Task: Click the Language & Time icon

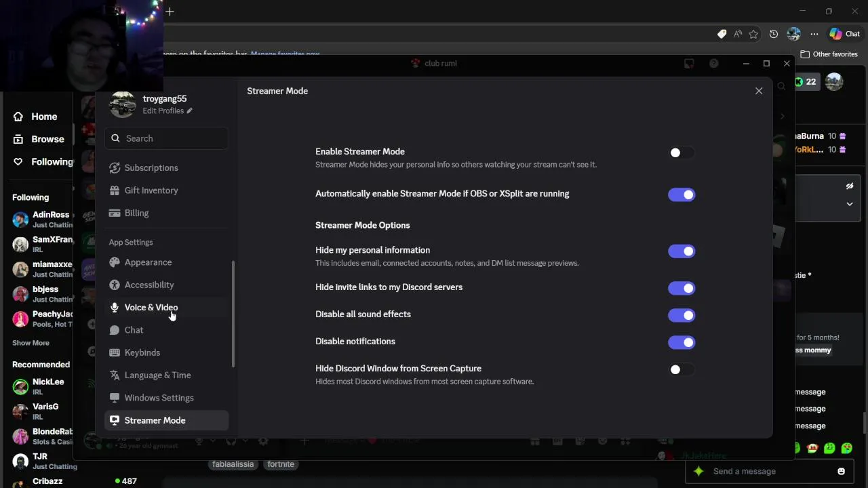Action: (115, 375)
